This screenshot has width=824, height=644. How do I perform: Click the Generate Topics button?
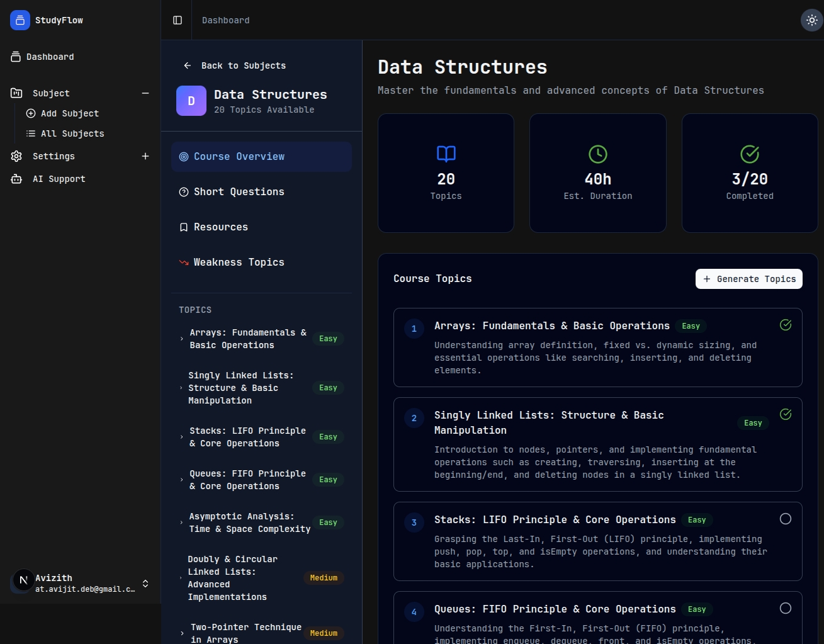click(x=749, y=279)
